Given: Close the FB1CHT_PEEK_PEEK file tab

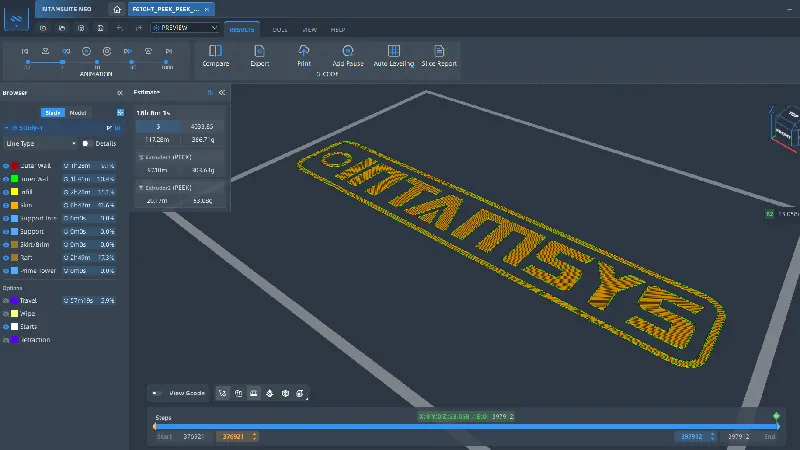Looking at the screenshot, I should click(207, 9).
